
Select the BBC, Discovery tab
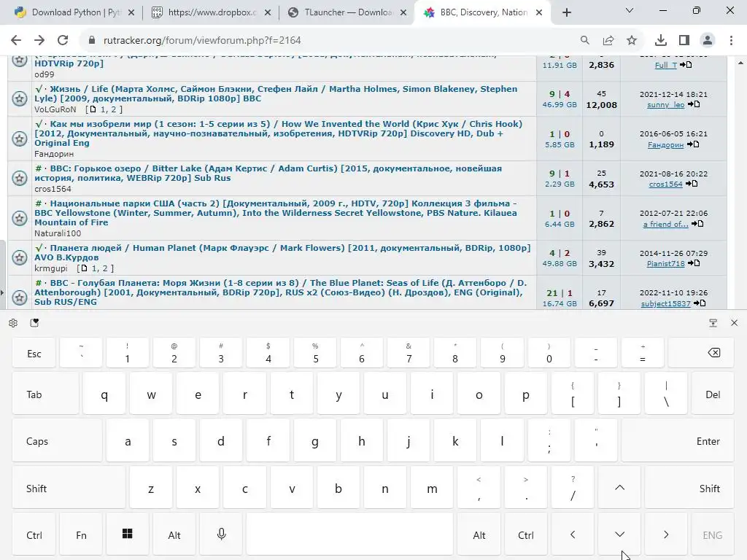tap(483, 12)
